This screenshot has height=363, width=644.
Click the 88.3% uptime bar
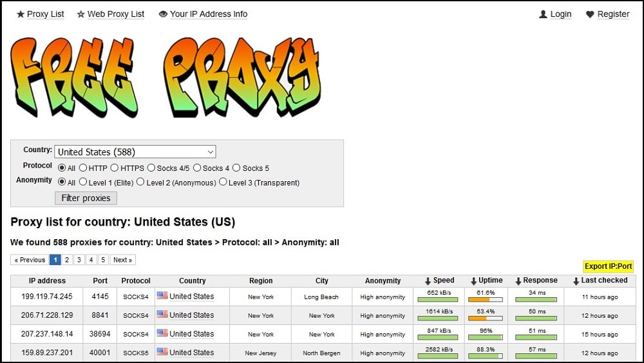pos(485,356)
